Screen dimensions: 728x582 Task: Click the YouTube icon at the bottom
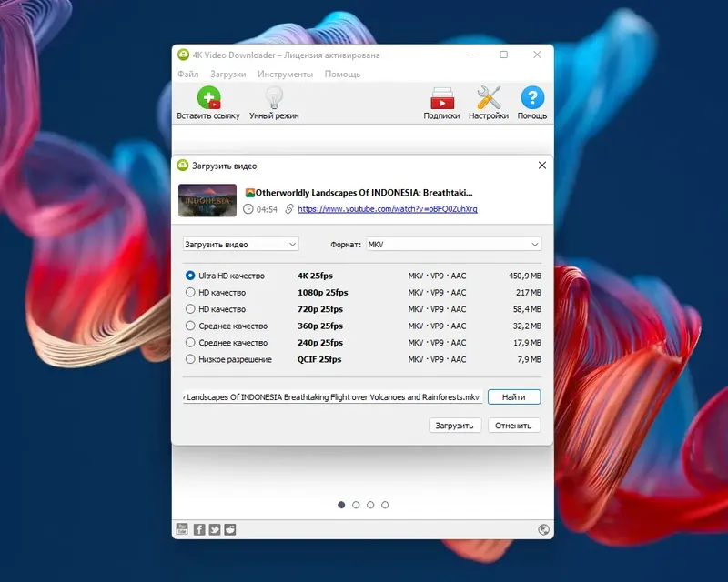point(183,527)
